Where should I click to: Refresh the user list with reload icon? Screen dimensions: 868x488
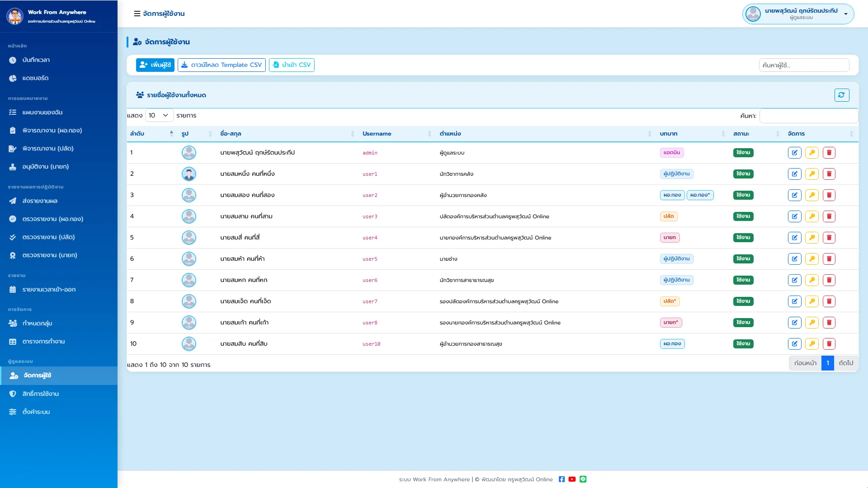coord(842,95)
